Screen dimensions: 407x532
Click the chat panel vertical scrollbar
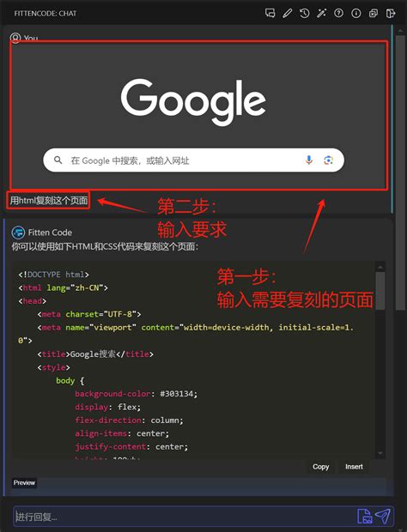point(401,173)
